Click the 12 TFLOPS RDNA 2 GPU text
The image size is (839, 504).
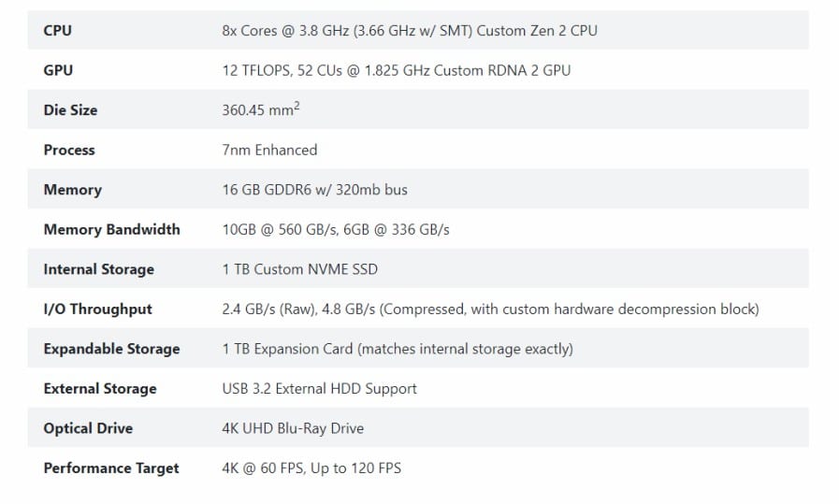click(396, 70)
